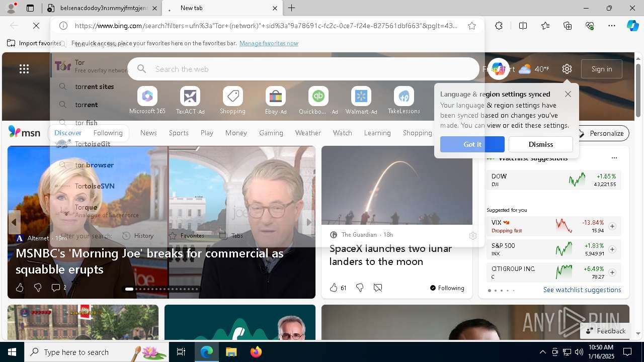The width and height of the screenshot is (644, 362).
Task: Open Walmart ad shortcut
Action: point(361,101)
